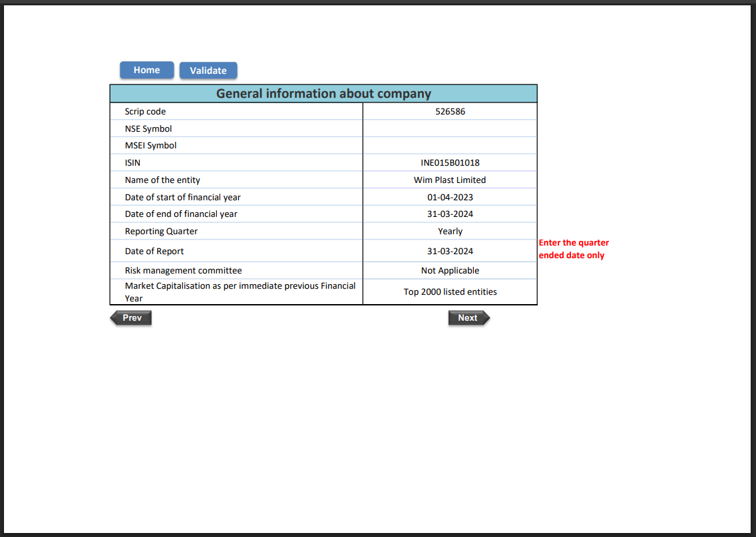Image resolution: width=756 pixels, height=537 pixels.
Task: Click the Home button
Action: click(x=146, y=70)
